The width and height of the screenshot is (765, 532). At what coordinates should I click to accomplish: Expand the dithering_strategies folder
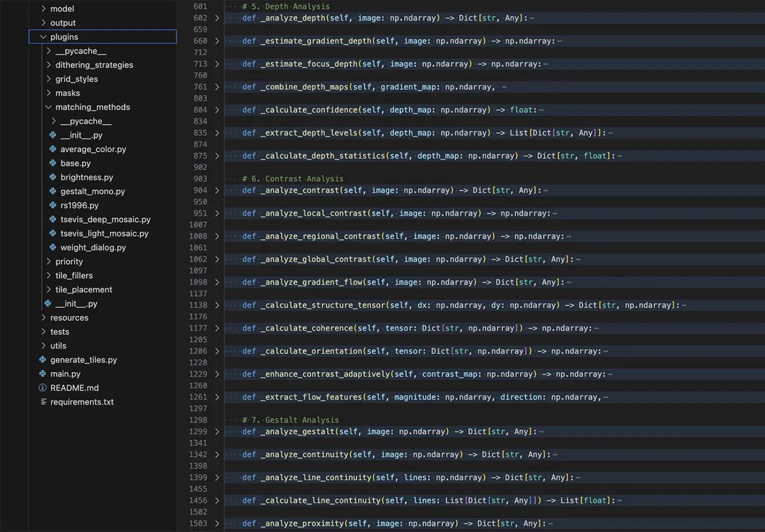point(48,65)
